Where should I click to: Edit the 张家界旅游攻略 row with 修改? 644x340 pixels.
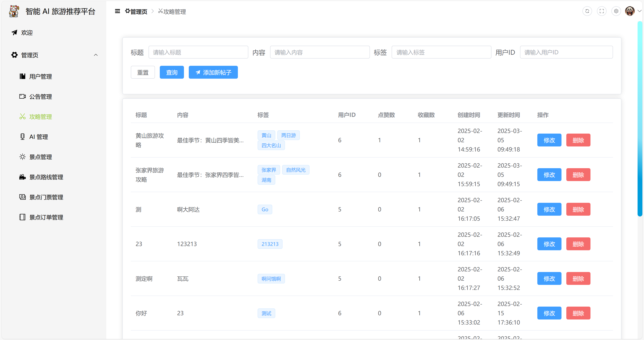point(549,175)
